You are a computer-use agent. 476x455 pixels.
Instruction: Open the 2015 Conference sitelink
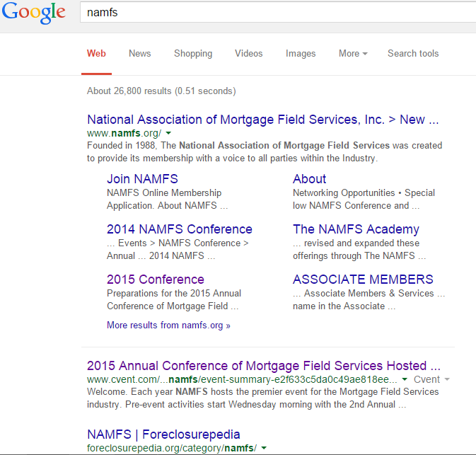(156, 280)
